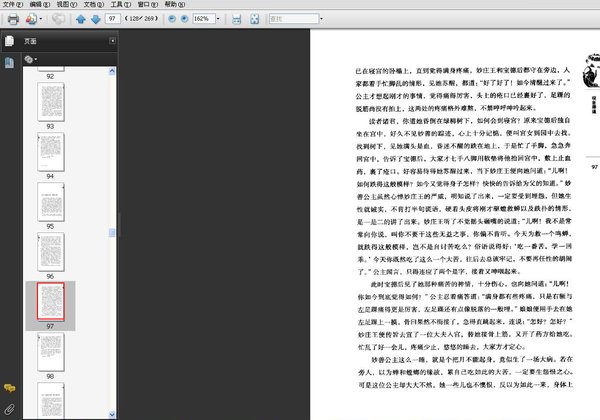600x420 pixels.
Task: Open the 工具 (Tools) menu
Action: coord(117,5)
